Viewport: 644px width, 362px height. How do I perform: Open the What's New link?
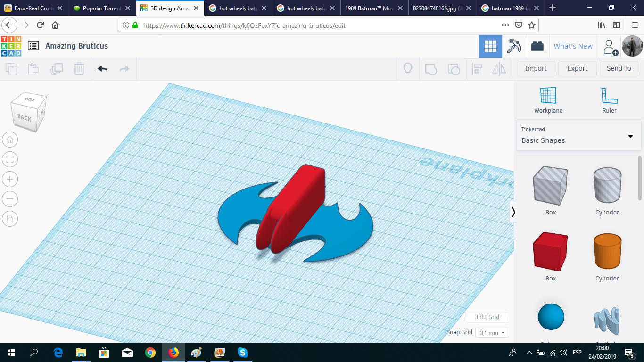573,46
